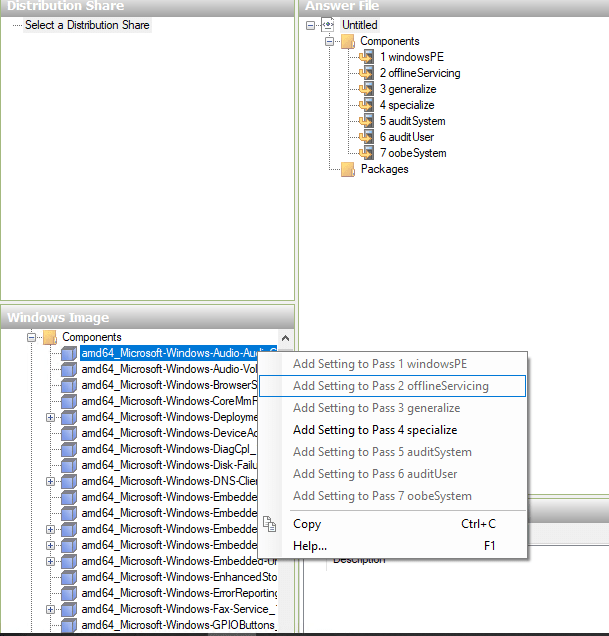Select the 7 oobeSystem tree item
The width and height of the screenshot is (609, 636).
click(413, 153)
